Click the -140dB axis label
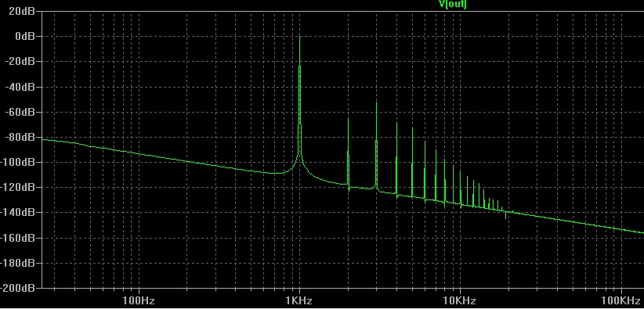The height and width of the screenshot is (309, 644). pos(18,213)
